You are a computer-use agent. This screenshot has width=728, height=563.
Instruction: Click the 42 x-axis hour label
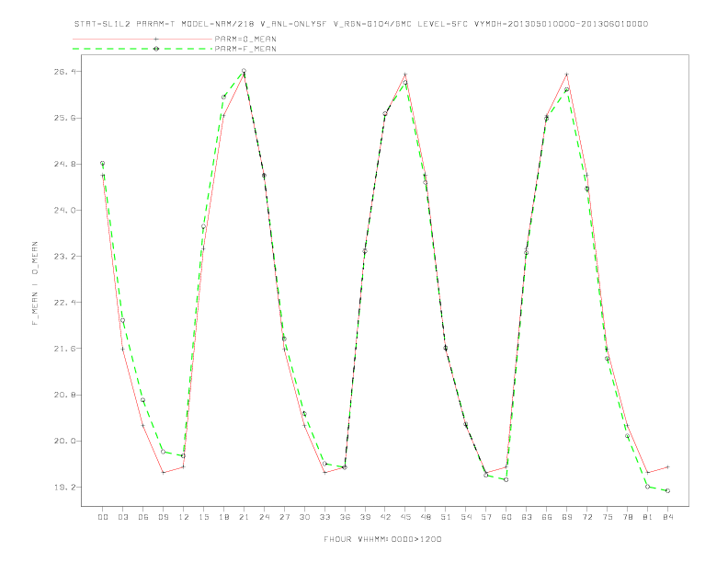point(385,517)
